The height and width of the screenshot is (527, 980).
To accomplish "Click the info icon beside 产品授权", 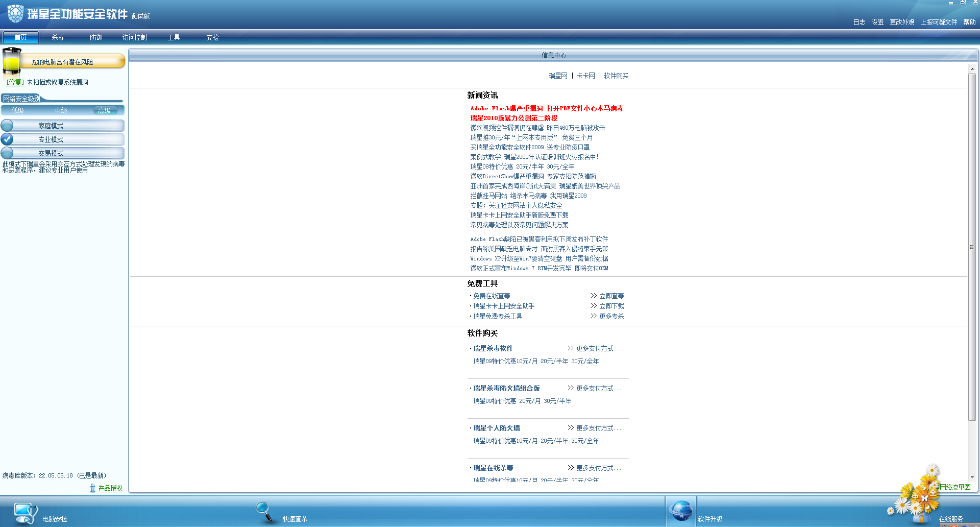I will pos(92,488).
